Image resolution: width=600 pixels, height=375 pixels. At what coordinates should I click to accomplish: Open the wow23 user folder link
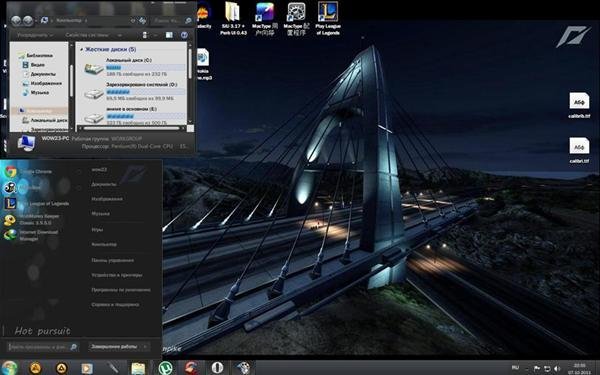(99, 170)
